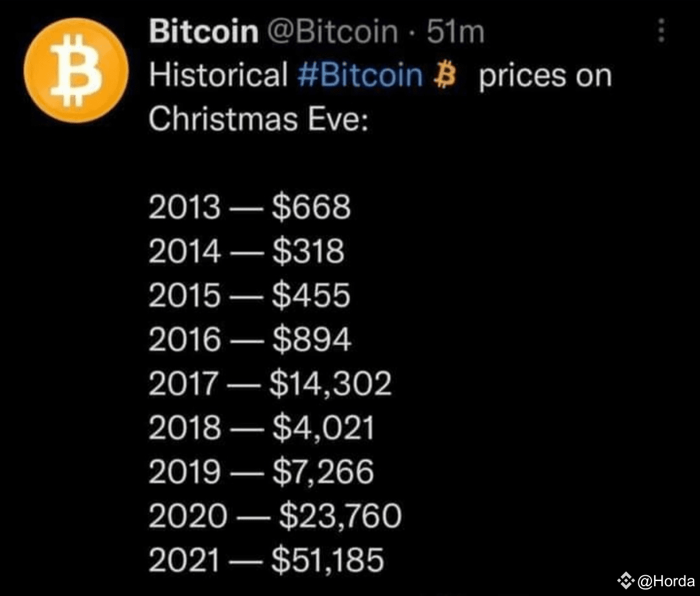Select the 2019 — $7,266 price line
This screenshot has height=596, width=700.
tap(261, 472)
